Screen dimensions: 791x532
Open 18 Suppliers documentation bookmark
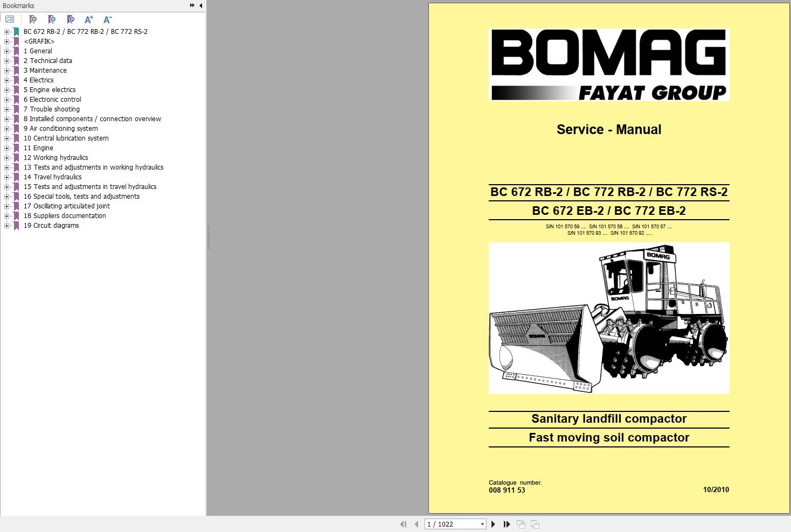65,216
